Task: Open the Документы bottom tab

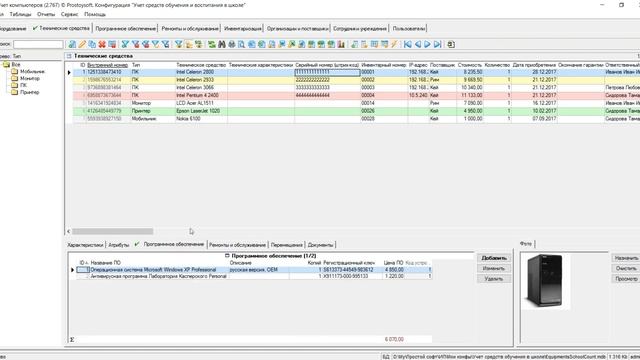Action: point(320,245)
